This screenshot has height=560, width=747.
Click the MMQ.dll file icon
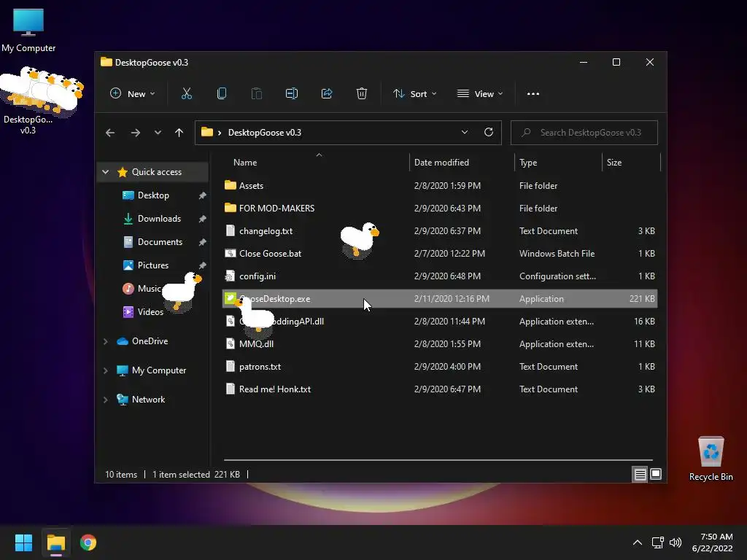pos(230,344)
